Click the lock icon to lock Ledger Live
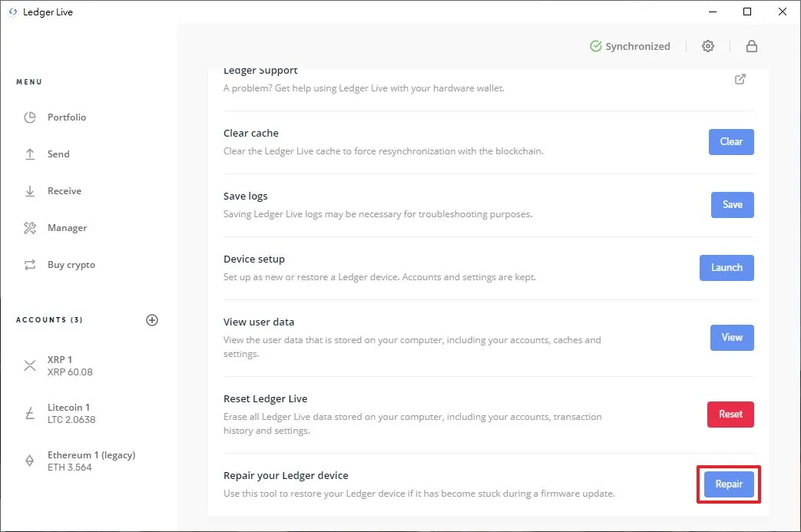Screen dimensions: 801x532 [751, 47]
